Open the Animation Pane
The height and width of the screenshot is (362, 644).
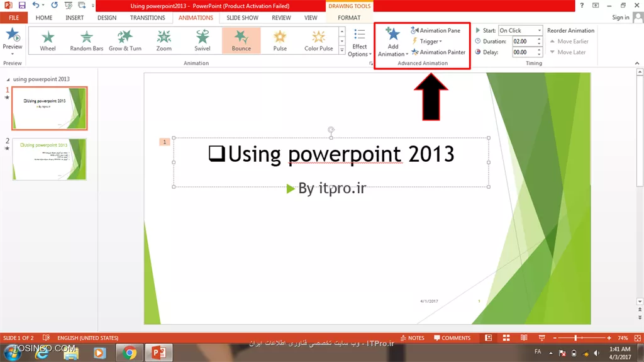(x=436, y=30)
